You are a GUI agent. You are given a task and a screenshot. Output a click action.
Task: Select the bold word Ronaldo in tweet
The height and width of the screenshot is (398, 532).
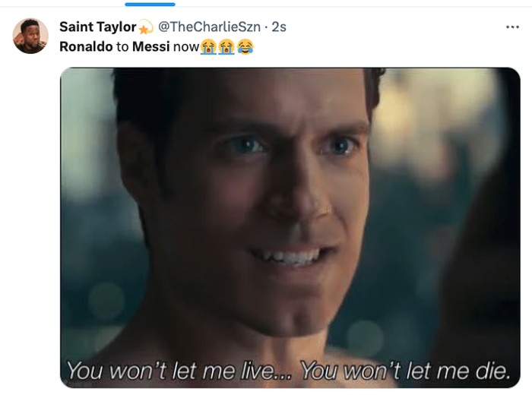tap(86, 46)
